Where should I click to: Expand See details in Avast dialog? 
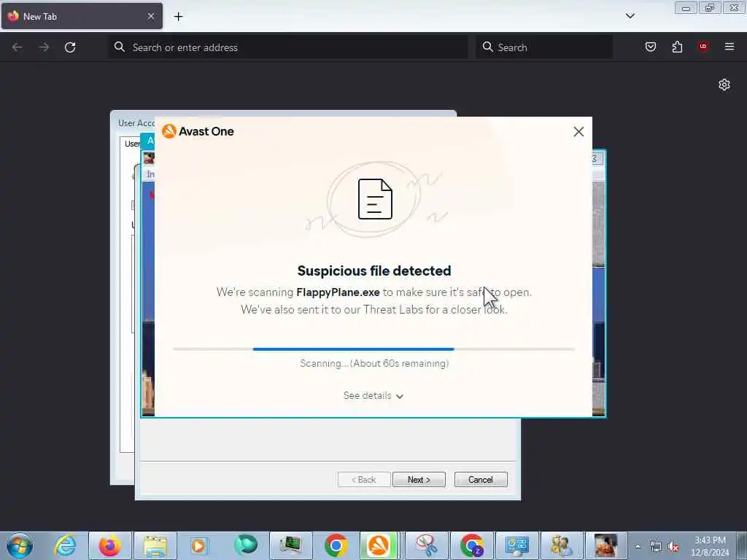[x=373, y=396]
